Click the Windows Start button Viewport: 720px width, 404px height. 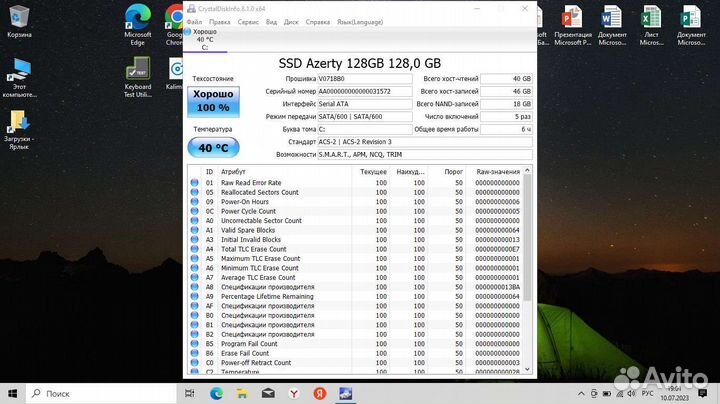tap(12, 393)
